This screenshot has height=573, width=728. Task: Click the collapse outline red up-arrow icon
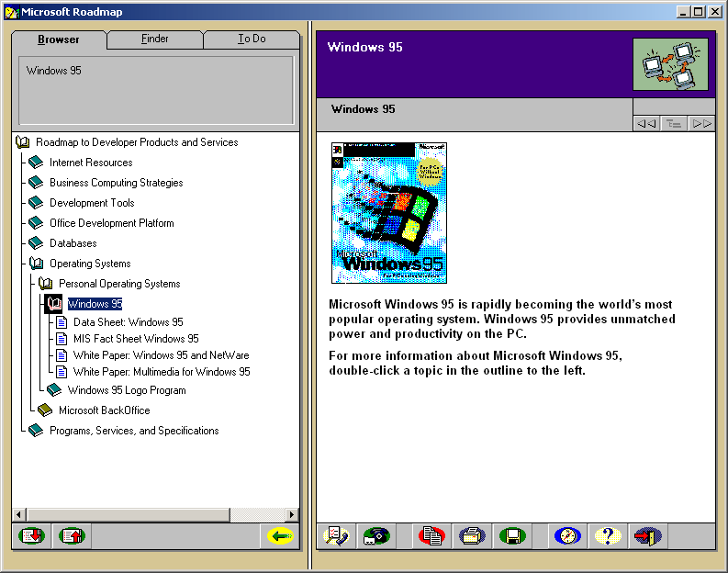click(72, 536)
